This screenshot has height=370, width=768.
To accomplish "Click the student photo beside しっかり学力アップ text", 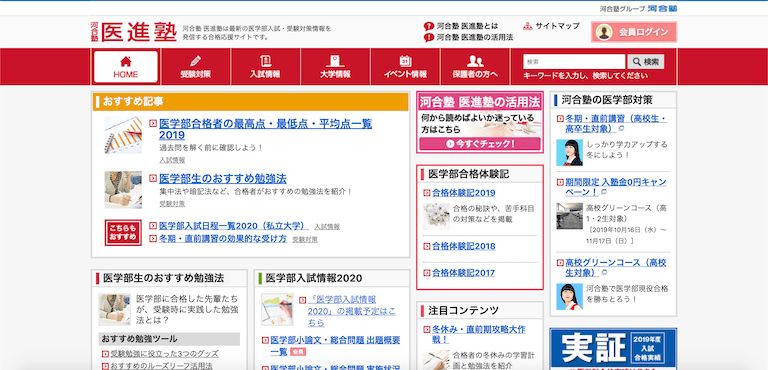I will (x=570, y=152).
